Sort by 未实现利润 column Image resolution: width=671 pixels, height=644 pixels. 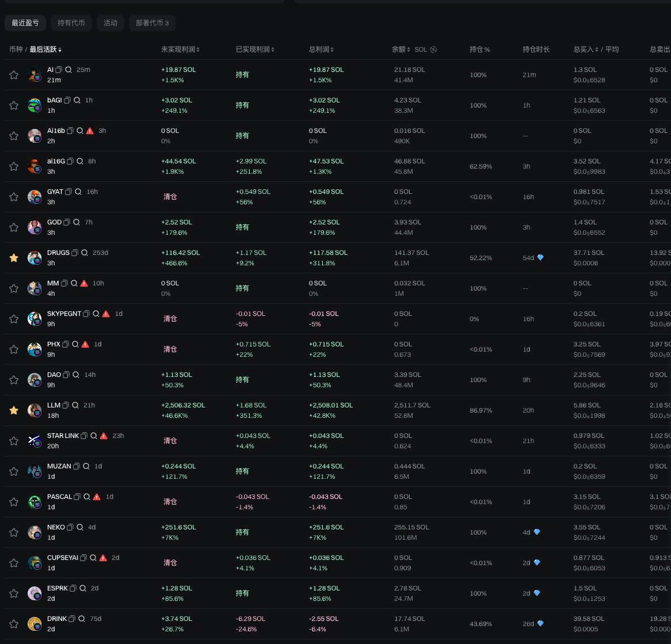(x=180, y=49)
